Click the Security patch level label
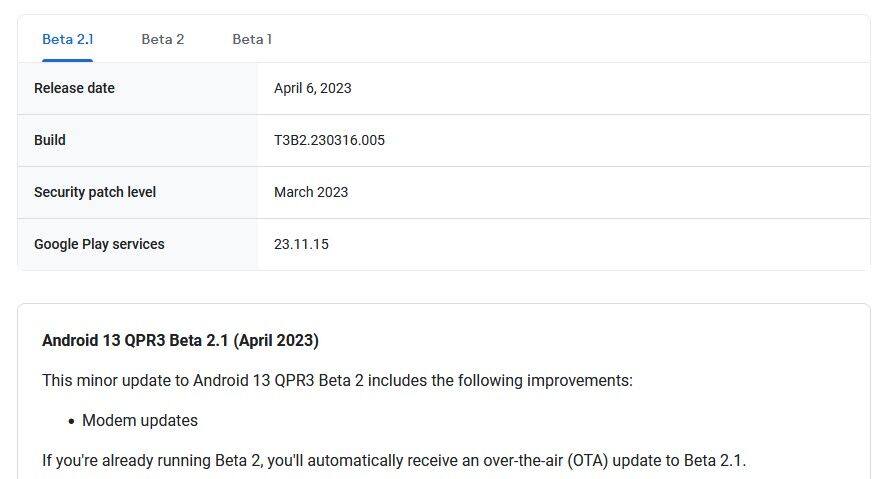Viewport: 882px width, 479px height. (95, 192)
